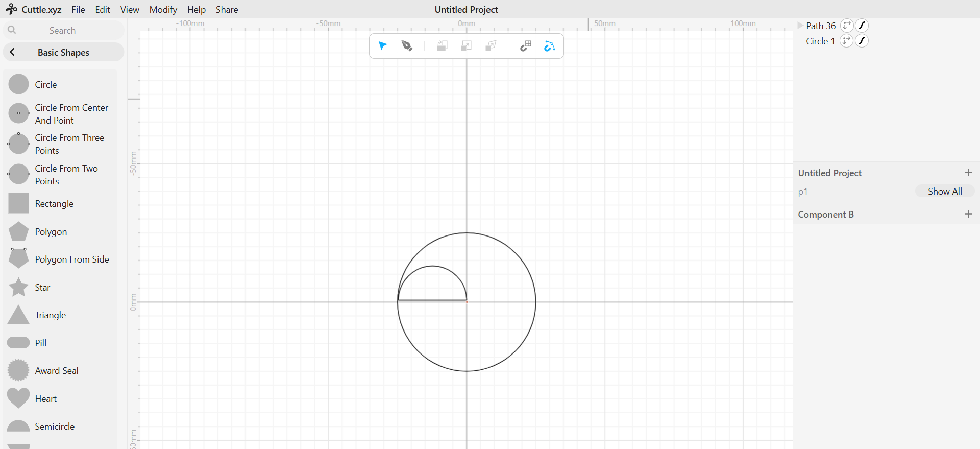The width and height of the screenshot is (980, 449).
Task: Click the Polygon From Side label
Action: pos(72,259)
